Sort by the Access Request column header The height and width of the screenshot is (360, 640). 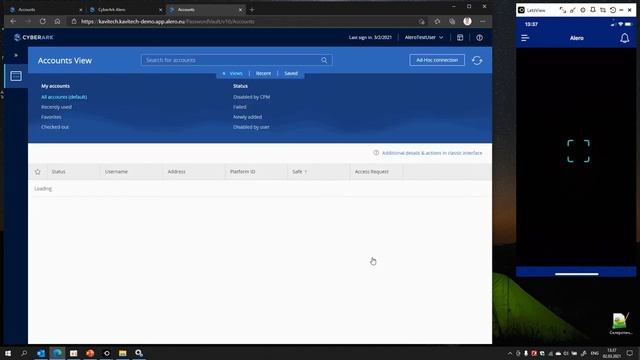(371, 172)
